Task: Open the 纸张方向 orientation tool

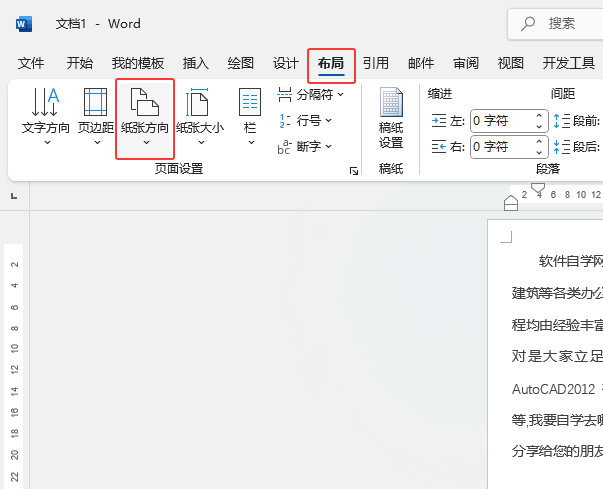Action: coord(145,117)
